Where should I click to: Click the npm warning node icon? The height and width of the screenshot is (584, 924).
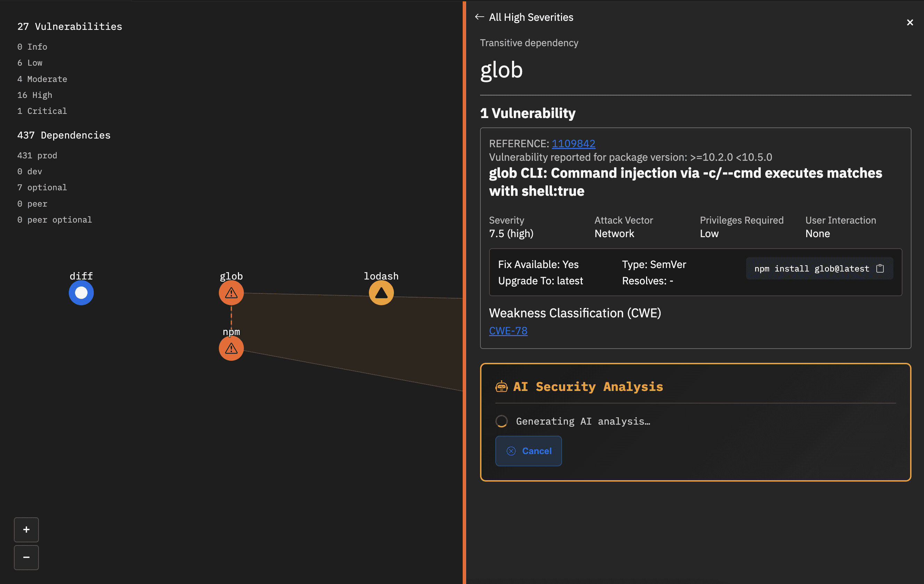(231, 348)
